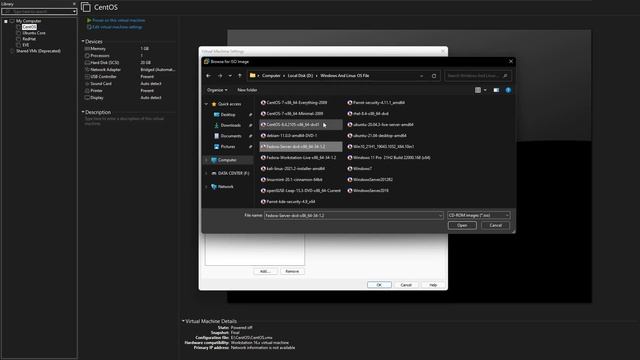Select Computer in navigation pane
The width and height of the screenshot is (640, 360).
[x=227, y=160]
